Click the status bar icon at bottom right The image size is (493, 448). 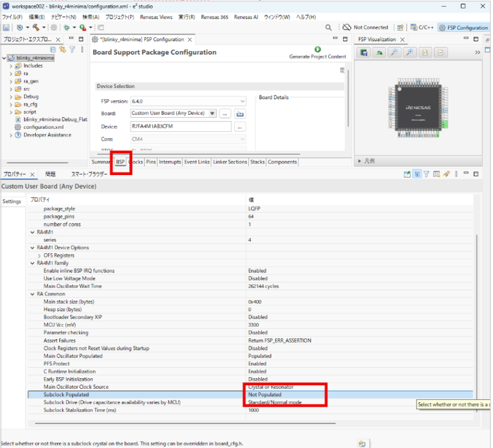click(x=362, y=444)
